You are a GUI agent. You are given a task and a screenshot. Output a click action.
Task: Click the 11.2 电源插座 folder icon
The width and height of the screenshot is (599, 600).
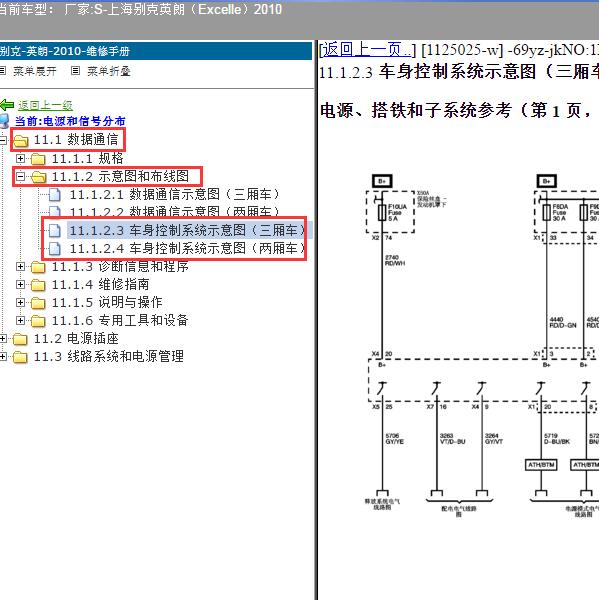tap(20, 339)
